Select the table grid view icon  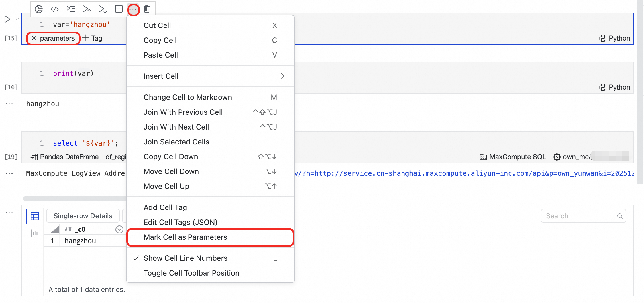pos(34,216)
